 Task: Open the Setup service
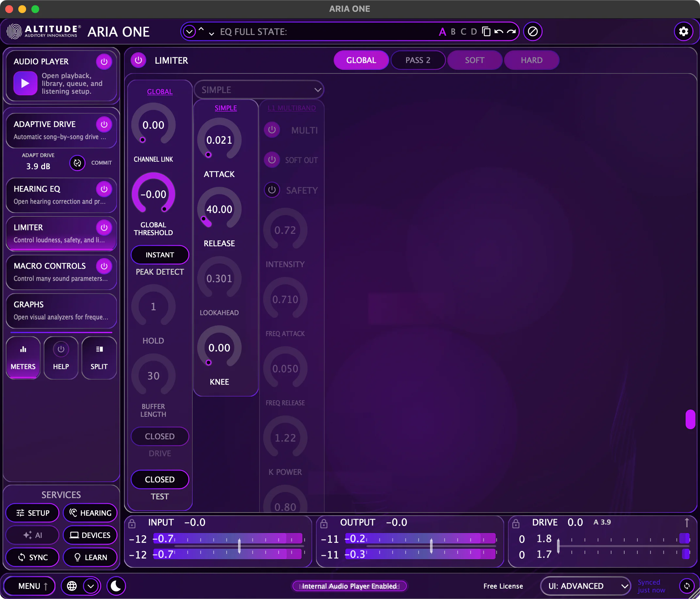32,513
